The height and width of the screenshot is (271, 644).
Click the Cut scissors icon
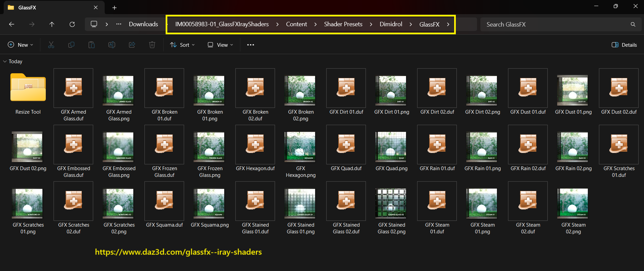(x=51, y=45)
